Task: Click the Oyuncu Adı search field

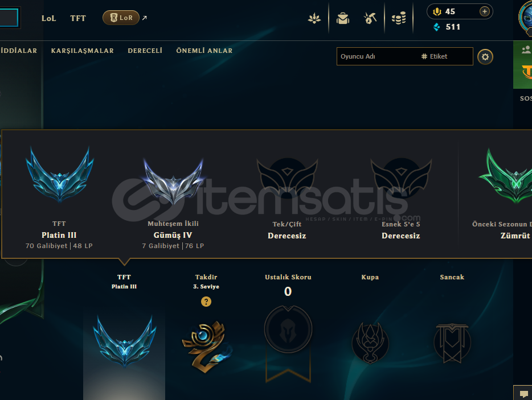Action: pyautogui.click(x=377, y=56)
